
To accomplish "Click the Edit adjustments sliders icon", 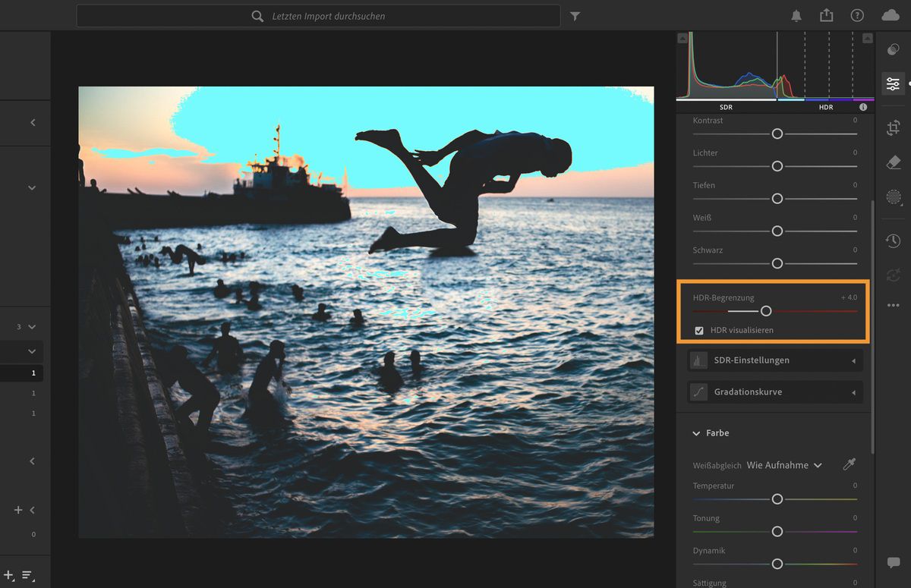I will coord(893,83).
